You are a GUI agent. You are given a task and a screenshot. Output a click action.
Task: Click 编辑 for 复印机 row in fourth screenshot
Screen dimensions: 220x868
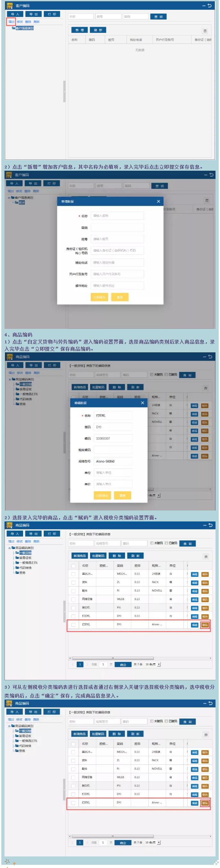point(194,608)
